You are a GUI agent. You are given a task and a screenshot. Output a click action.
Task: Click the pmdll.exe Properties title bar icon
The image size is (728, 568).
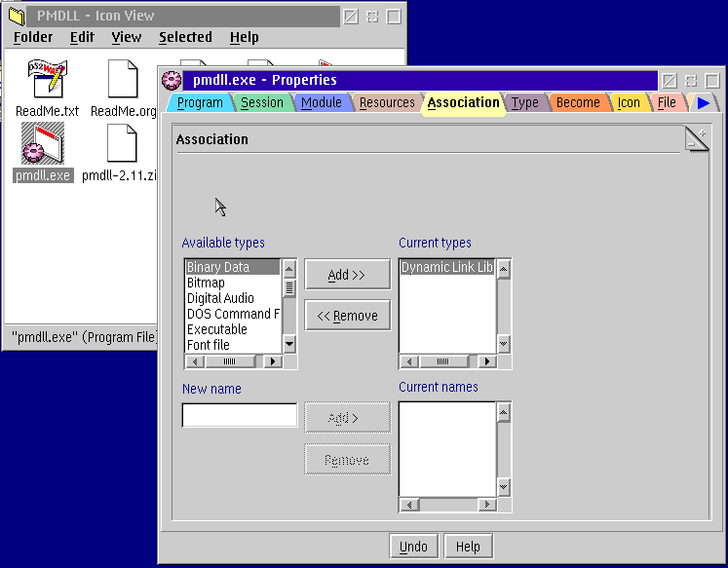tap(172, 81)
